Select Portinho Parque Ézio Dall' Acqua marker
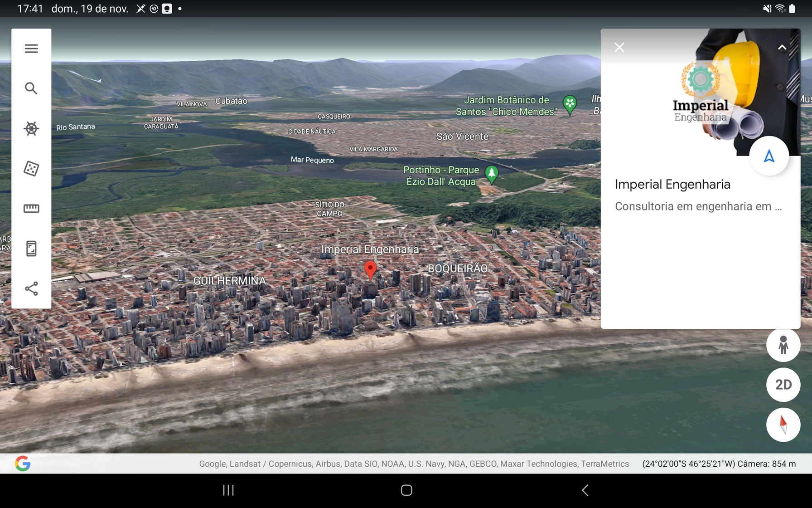The width and height of the screenshot is (812, 508). click(492, 174)
